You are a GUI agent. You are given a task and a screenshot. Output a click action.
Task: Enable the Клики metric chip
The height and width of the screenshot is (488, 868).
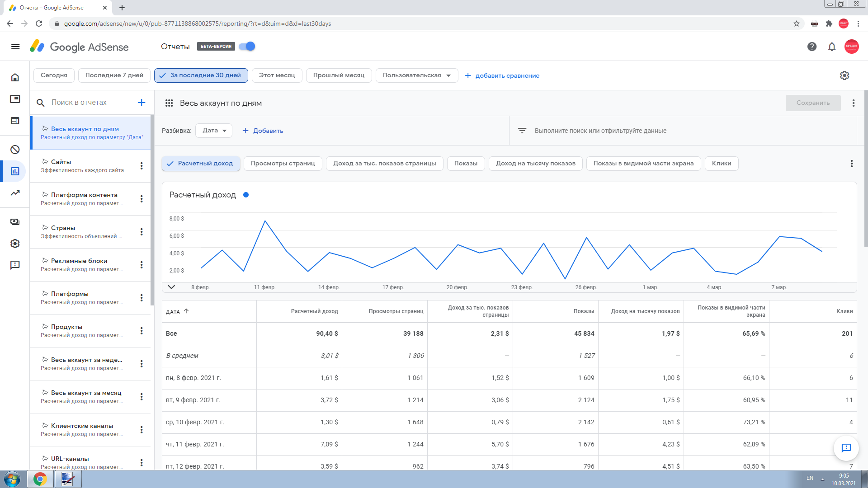click(x=721, y=164)
